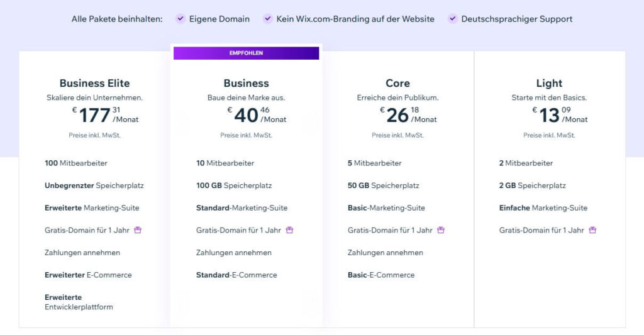Viewport: 644px width, 335px height.
Task: Select the Business Elite plan heading
Action: click(x=94, y=83)
